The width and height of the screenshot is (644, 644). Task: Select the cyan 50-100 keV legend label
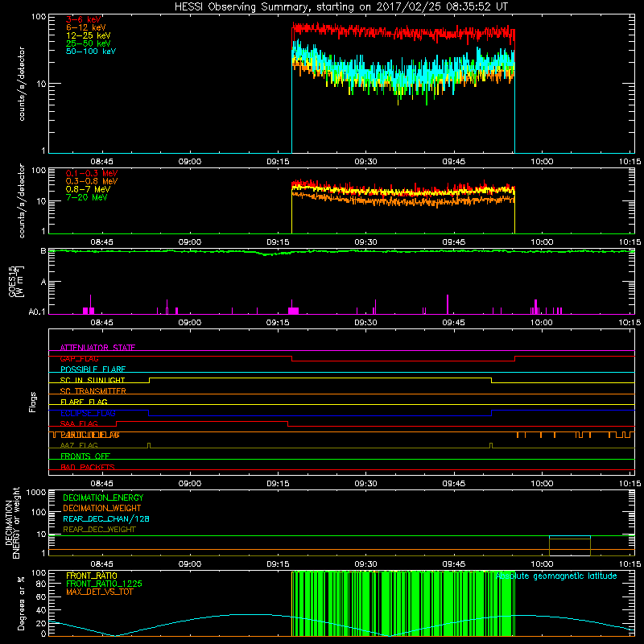point(91,52)
